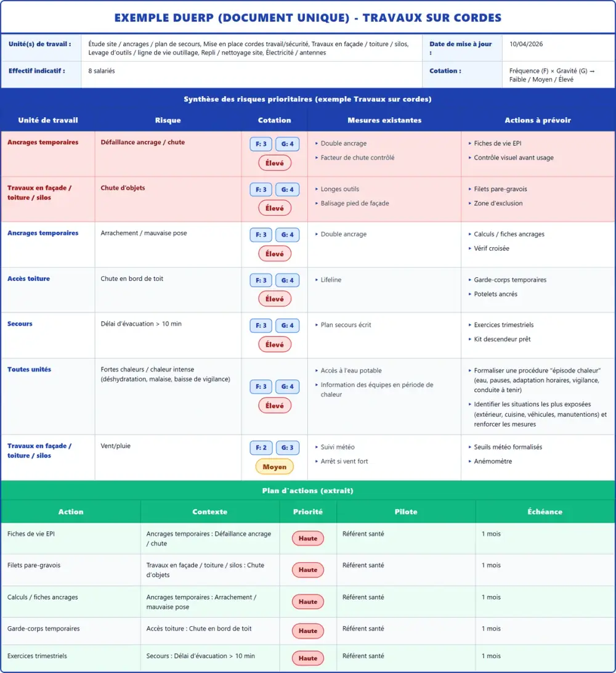Select "Référent santé" in Garde-corps temporaires plan row
Viewport: 616px width, 673px height.
coord(363,629)
